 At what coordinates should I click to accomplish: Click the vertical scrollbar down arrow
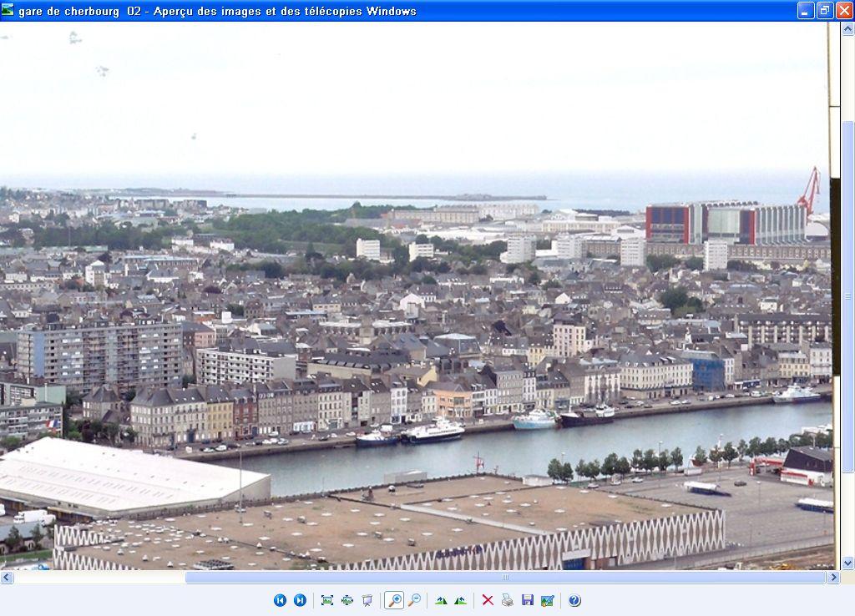pyautogui.click(x=847, y=563)
